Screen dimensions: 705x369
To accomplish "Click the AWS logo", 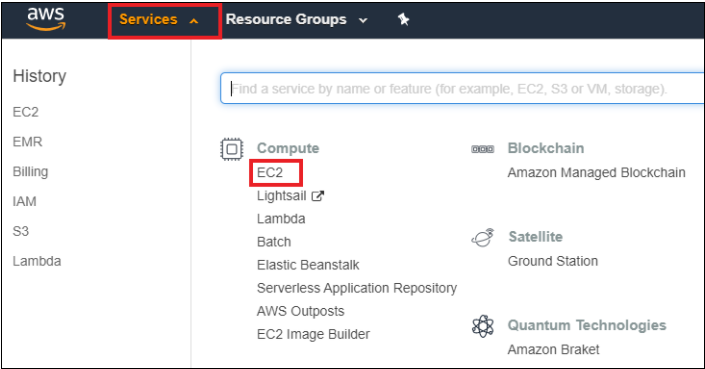I will pos(46,19).
